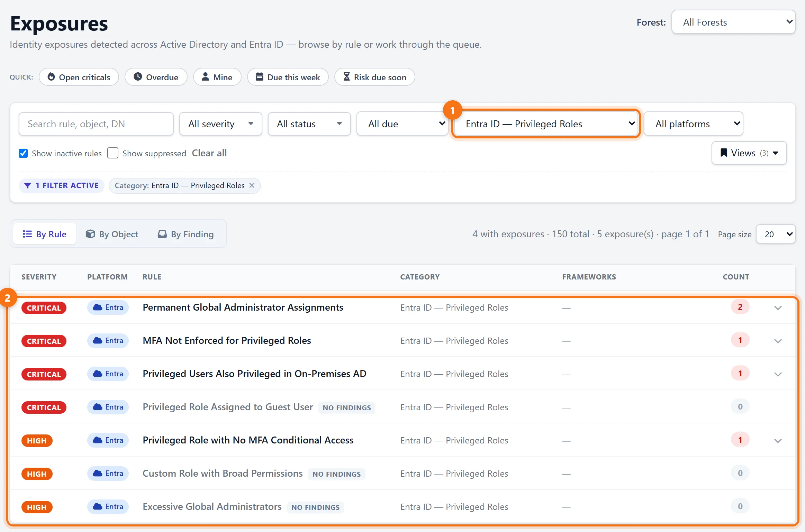Switch to the By Object tab

[x=112, y=234]
